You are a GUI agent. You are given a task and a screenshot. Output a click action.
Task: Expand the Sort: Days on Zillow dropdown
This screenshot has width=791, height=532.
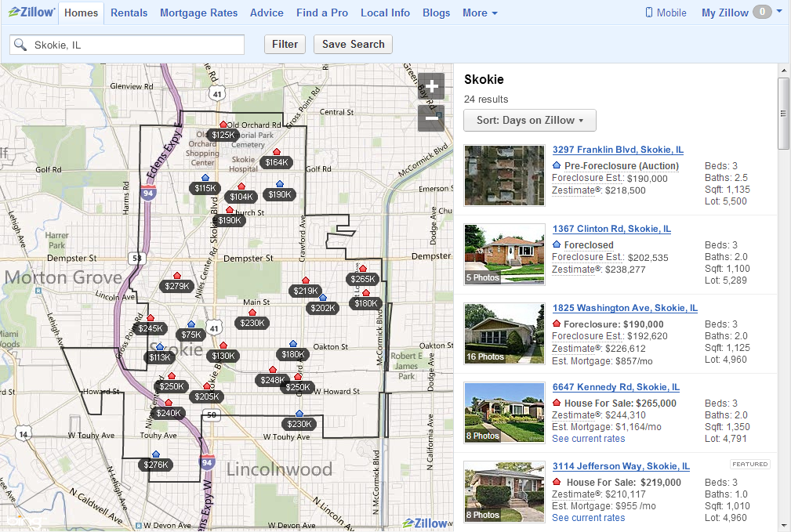point(530,121)
